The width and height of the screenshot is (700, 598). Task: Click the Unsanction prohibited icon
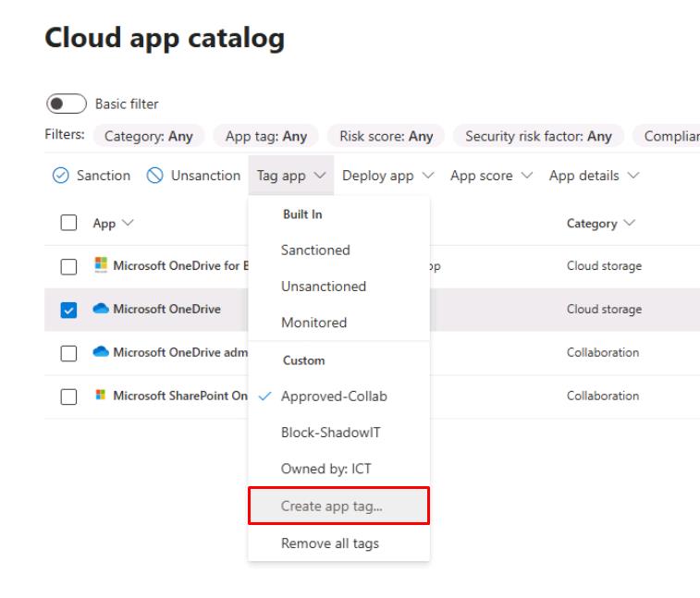pyautogui.click(x=155, y=176)
